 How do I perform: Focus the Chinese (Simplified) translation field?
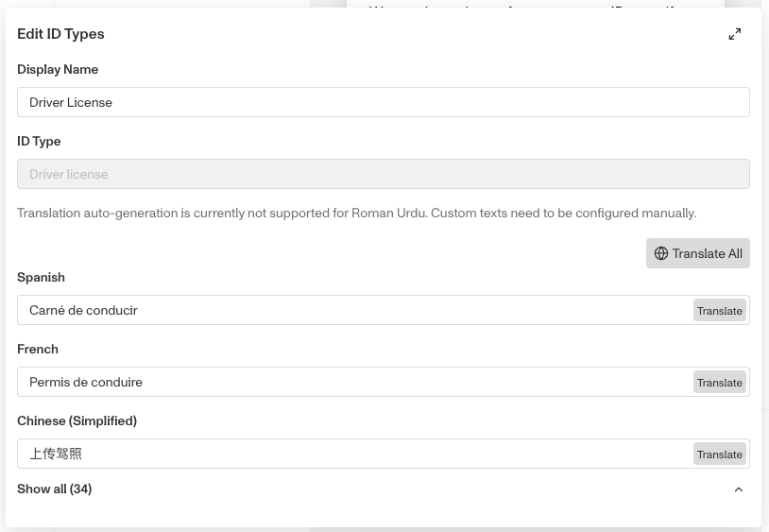click(354, 454)
